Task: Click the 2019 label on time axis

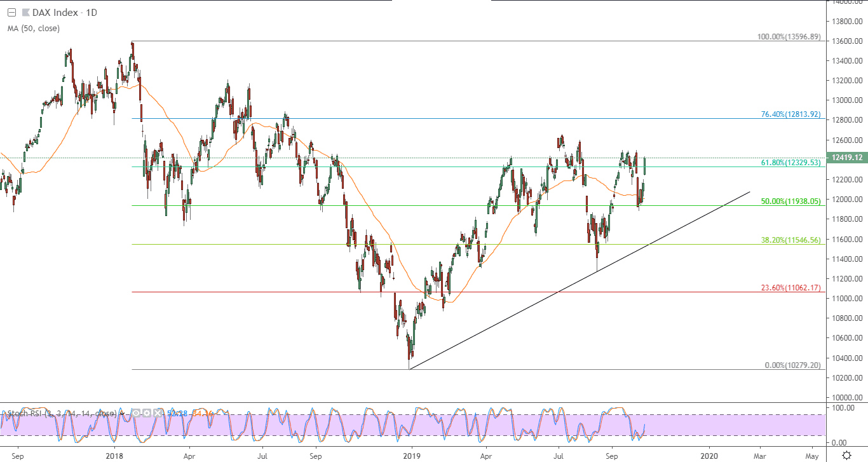Action: click(x=412, y=456)
